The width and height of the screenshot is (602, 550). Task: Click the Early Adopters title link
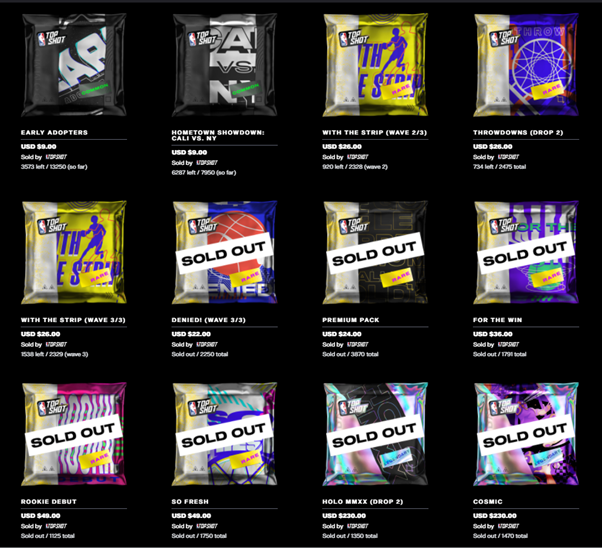[x=54, y=132]
